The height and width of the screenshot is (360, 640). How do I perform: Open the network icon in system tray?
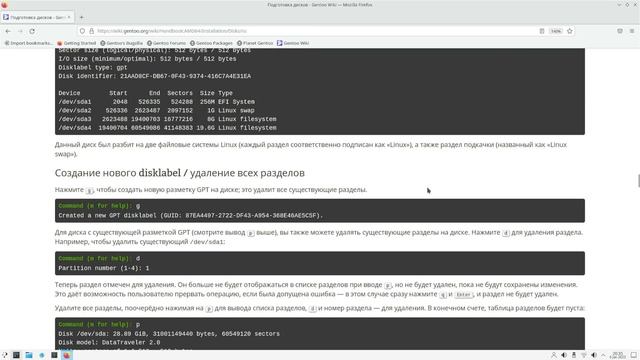pyautogui.click(x=584, y=355)
